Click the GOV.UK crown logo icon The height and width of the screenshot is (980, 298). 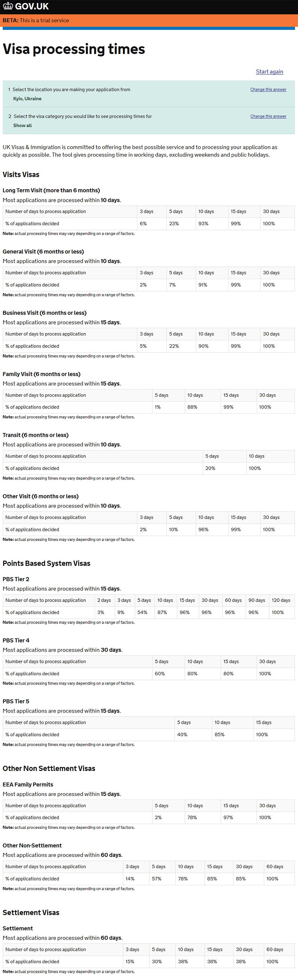(8, 6)
